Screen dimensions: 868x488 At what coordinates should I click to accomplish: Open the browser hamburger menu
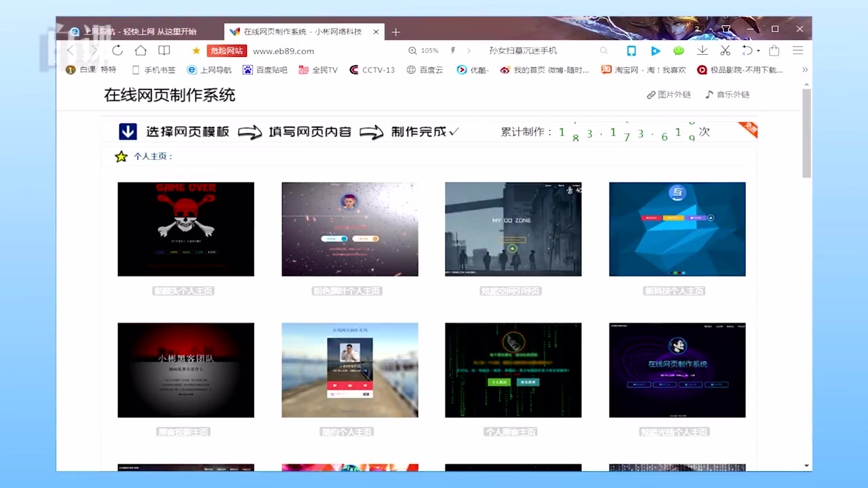point(797,51)
